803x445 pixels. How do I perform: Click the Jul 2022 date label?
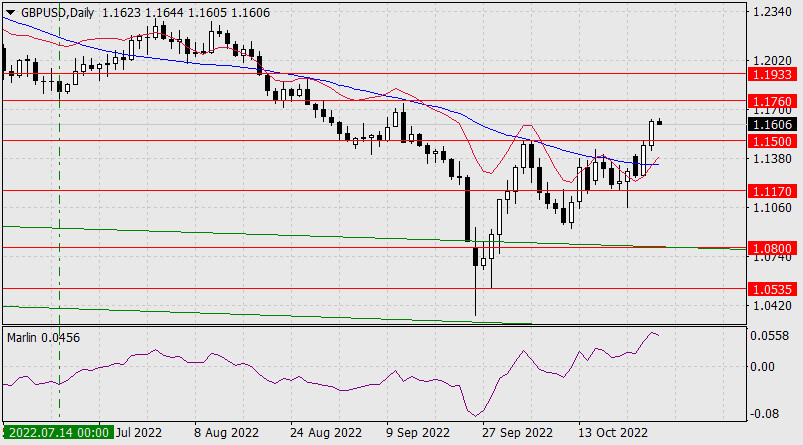tap(139, 433)
